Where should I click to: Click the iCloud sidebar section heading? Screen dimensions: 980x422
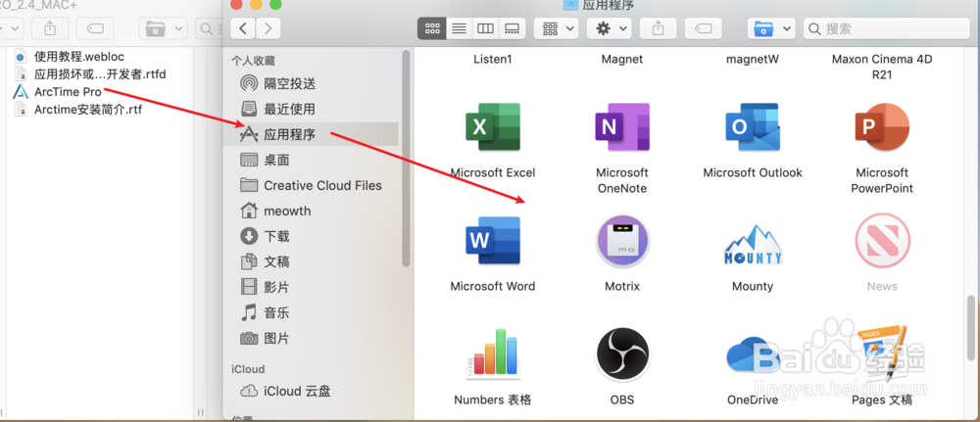click(x=248, y=369)
